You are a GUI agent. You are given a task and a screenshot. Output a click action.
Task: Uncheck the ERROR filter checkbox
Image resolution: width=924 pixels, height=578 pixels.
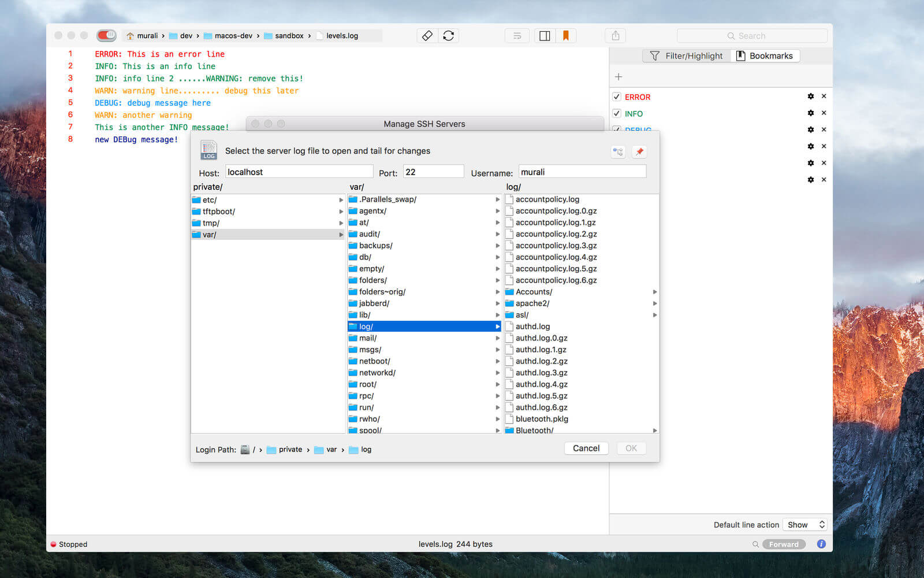(617, 97)
